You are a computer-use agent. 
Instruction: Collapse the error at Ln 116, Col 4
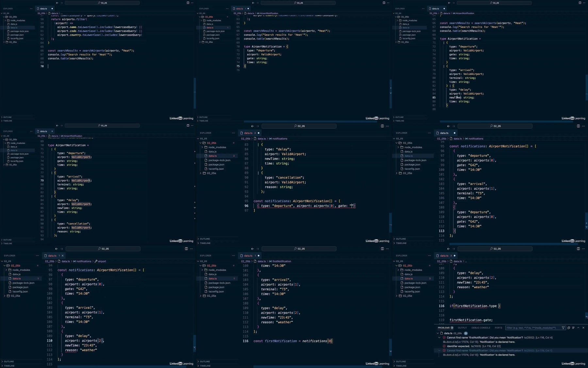click(x=439, y=337)
